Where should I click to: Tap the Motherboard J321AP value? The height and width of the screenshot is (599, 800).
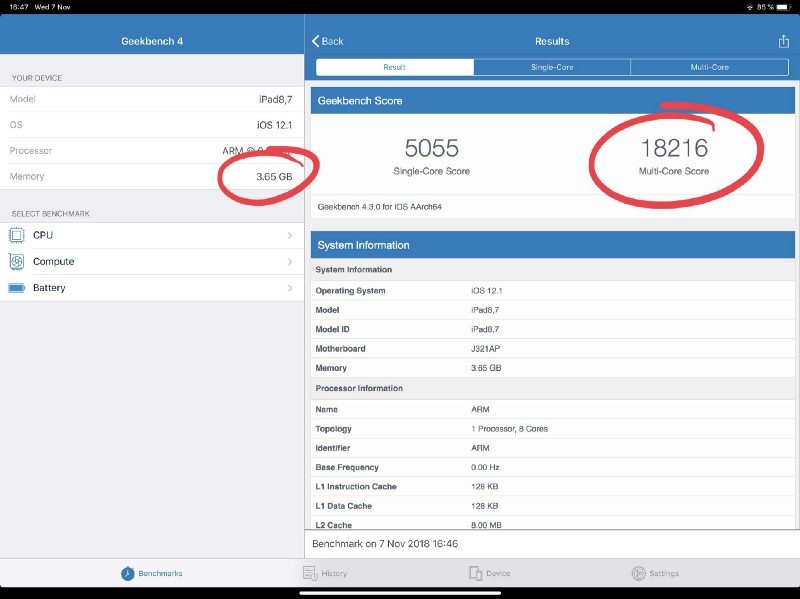485,348
